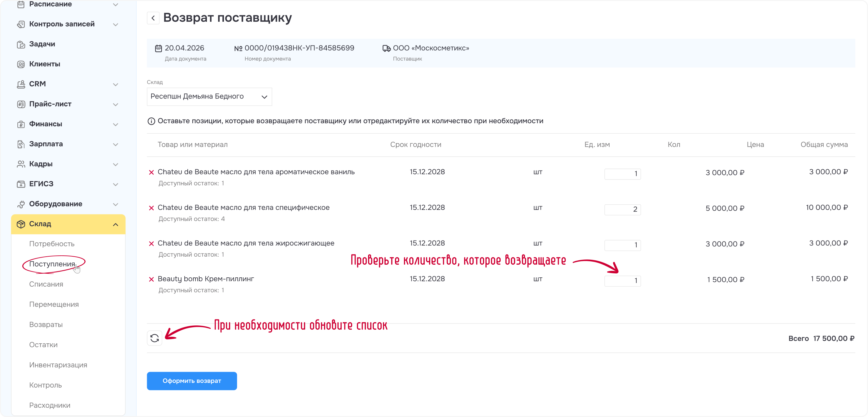Click the Прайс-лист sidebar icon

point(21,104)
